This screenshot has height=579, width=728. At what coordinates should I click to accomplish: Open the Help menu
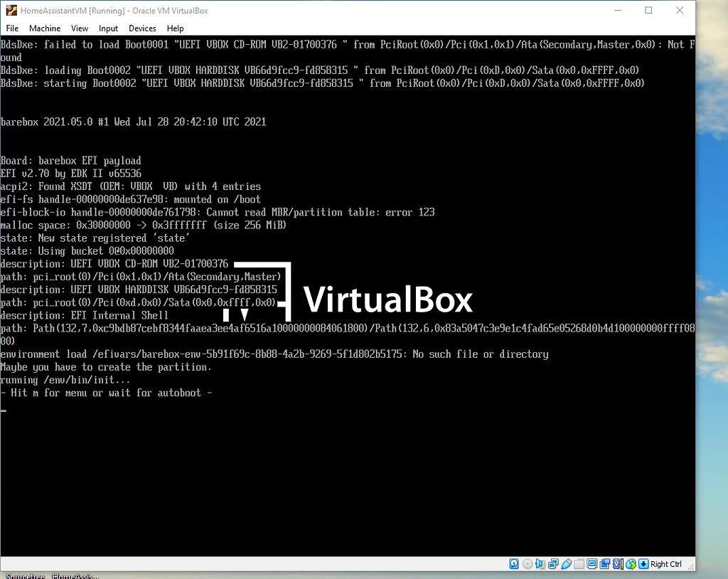point(175,28)
